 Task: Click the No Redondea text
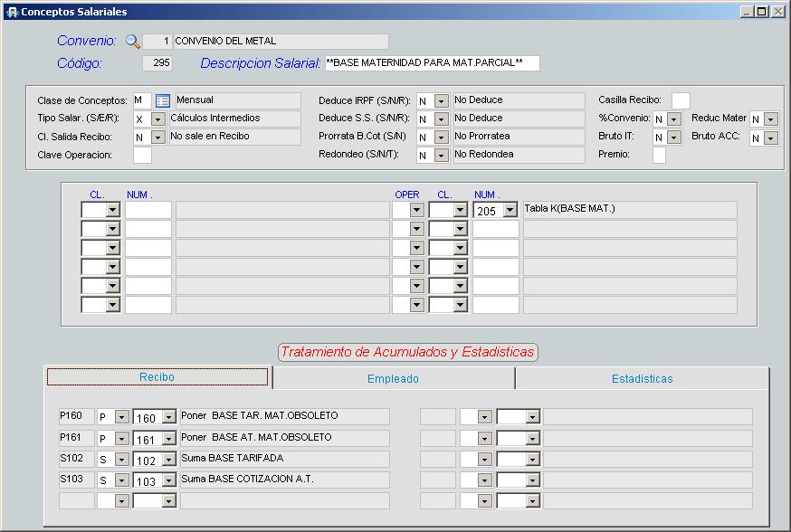484,155
